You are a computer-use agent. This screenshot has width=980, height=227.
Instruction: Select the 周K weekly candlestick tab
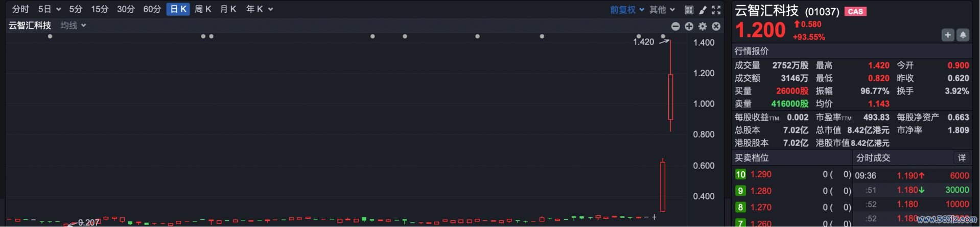(203, 9)
